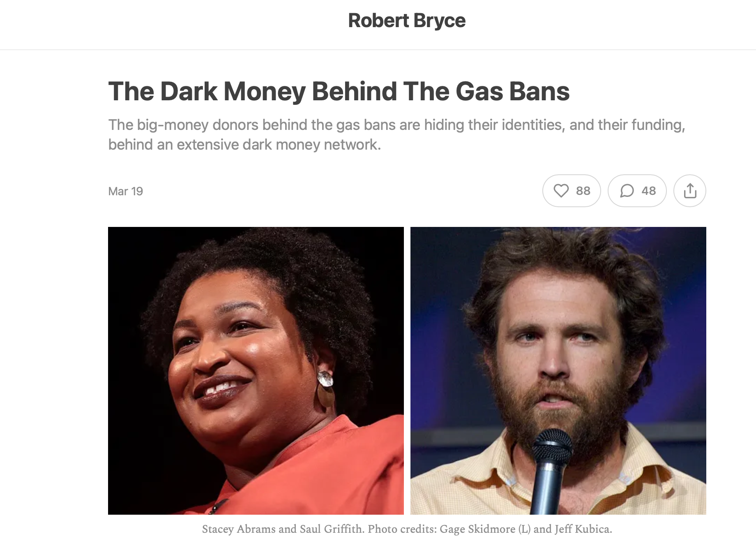This screenshot has width=756, height=541.
Task: Open comments via the speech bubble icon
Action: [x=627, y=191]
